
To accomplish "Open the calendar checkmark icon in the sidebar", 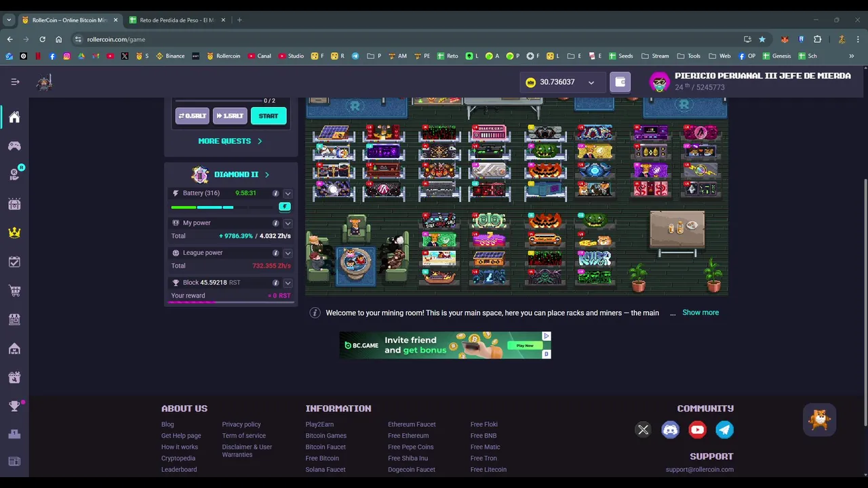I will click(x=14, y=262).
